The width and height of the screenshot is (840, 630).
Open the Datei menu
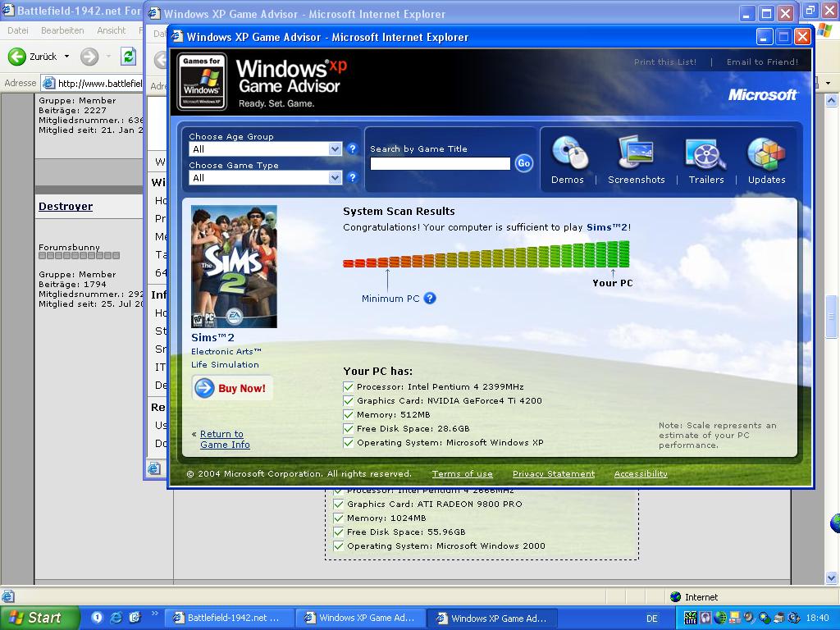(18, 30)
